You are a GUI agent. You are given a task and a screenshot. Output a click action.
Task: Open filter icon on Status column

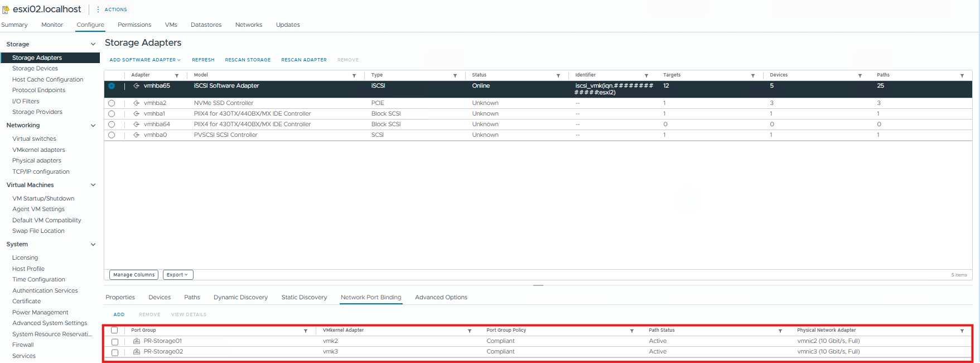[558, 75]
